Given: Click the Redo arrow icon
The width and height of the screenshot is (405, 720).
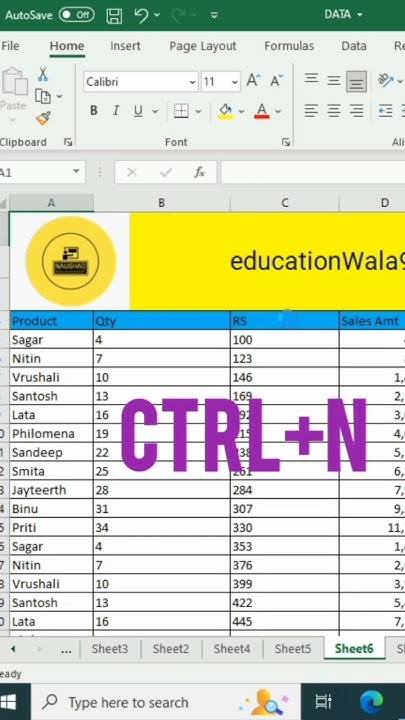Looking at the screenshot, I should tap(178, 16).
